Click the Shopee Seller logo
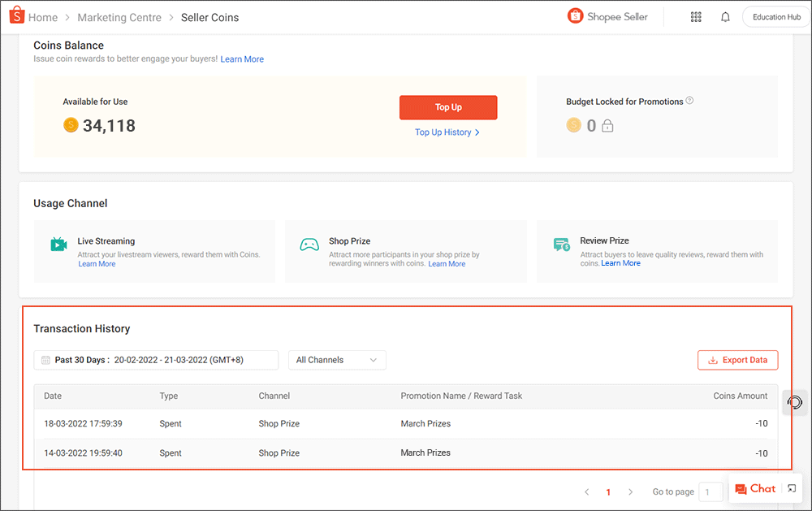This screenshot has height=511, width=812. point(576,15)
